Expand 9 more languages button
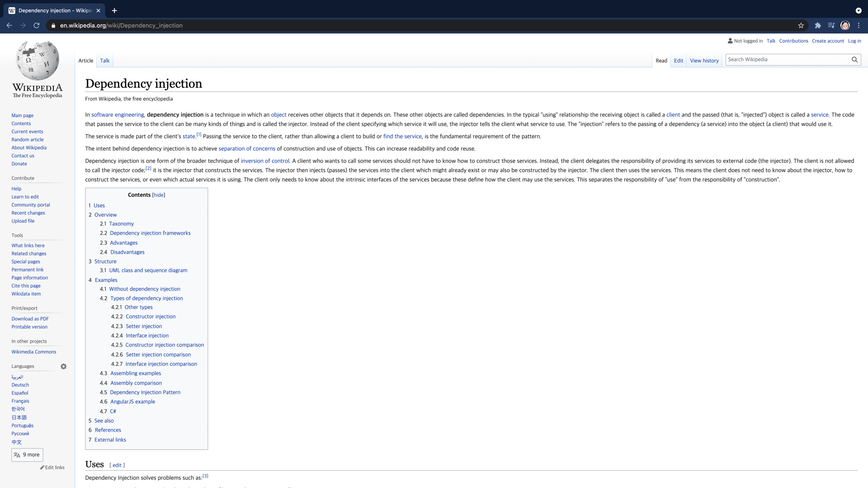 click(27, 455)
